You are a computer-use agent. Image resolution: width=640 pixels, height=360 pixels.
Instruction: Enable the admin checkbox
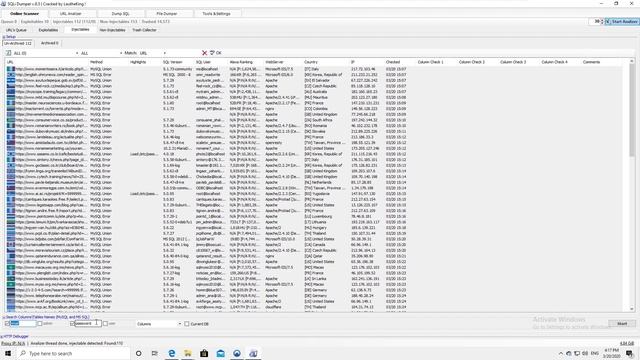point(40,324)
